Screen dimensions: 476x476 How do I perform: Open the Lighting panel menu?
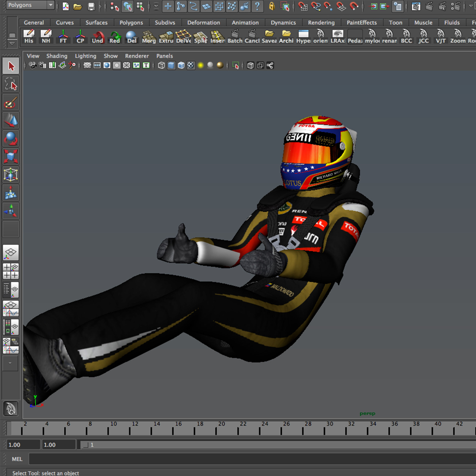[x=85, y=56]
